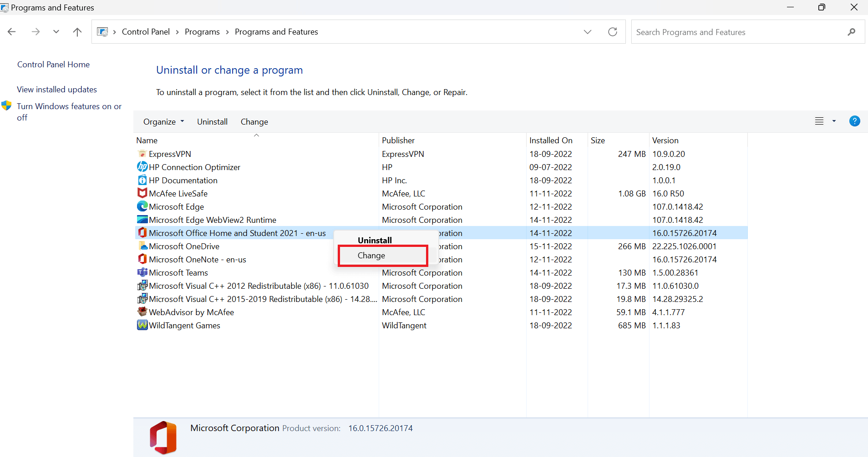
Task: Open the recent locations dropdown chevron
Action: pyautogui.click(x=56, y=32)
